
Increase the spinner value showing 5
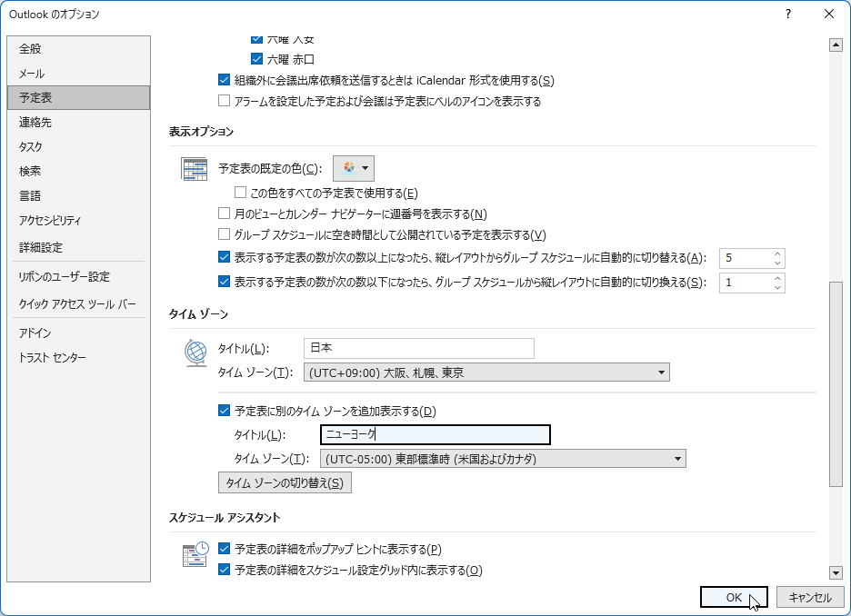tap(777, 253)
